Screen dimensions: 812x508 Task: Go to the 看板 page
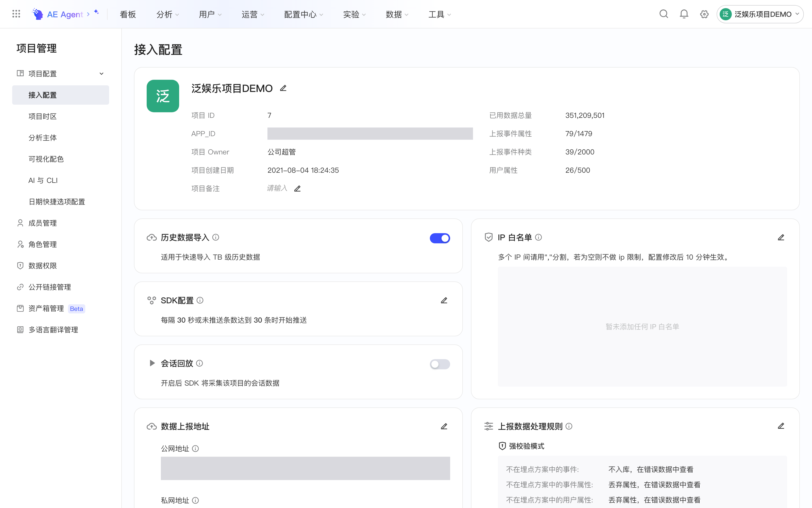pyautogui.click(x=128, y=14)
